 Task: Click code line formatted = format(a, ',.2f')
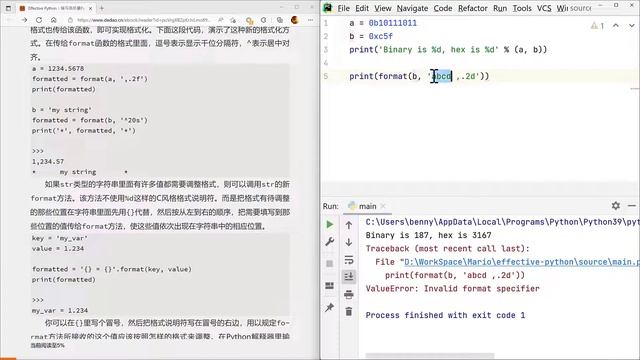point(90,79)
